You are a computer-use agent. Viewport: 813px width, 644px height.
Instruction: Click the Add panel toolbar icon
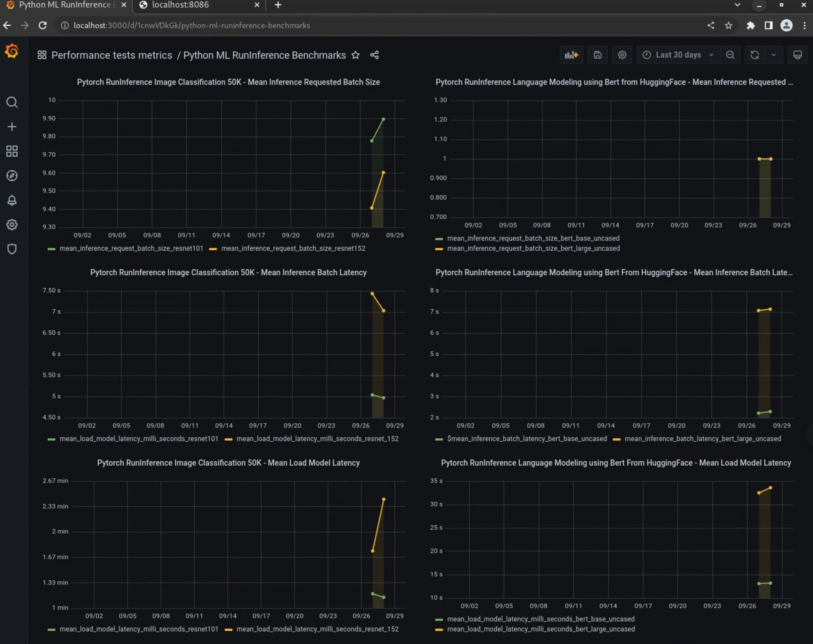coord(571,55)
